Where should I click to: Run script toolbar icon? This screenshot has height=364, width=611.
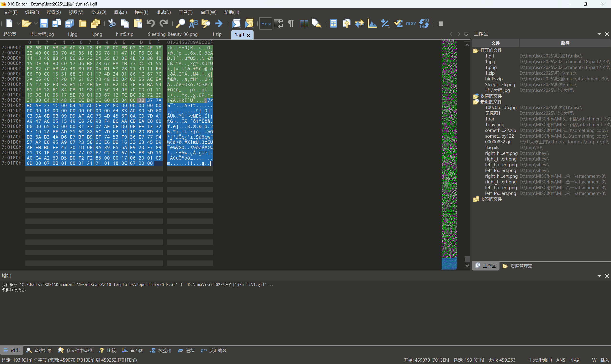[236, 23]
